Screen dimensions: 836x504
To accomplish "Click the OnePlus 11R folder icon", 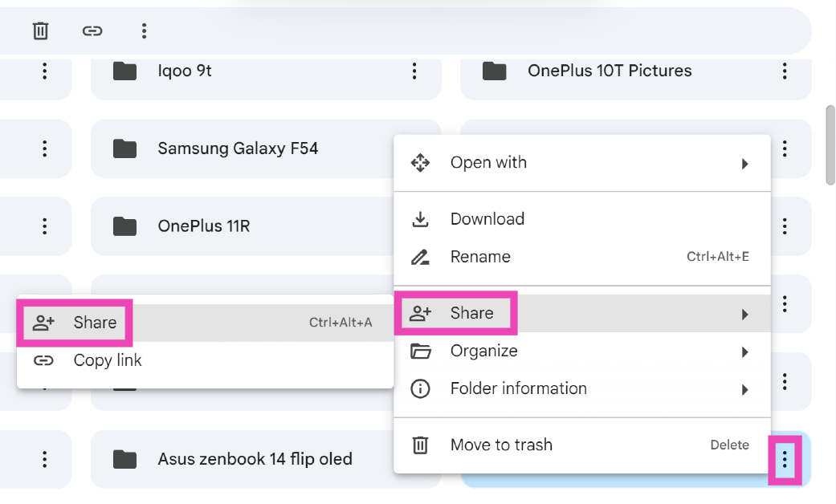I will click(124, 226).
